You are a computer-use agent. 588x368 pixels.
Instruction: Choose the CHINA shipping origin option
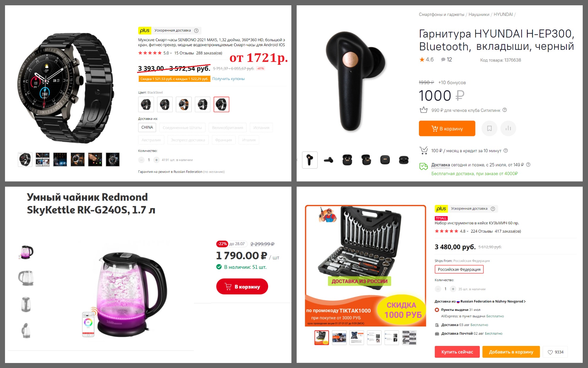coord(147,127)
